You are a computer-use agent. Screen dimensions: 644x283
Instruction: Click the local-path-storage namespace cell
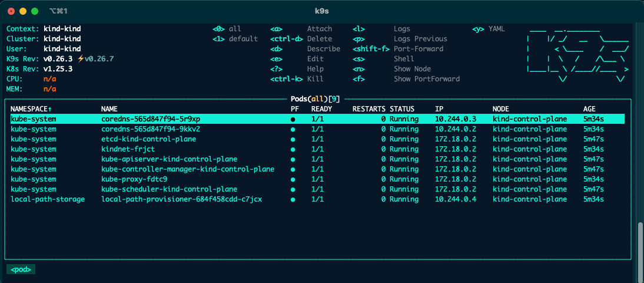click(48, 199)
